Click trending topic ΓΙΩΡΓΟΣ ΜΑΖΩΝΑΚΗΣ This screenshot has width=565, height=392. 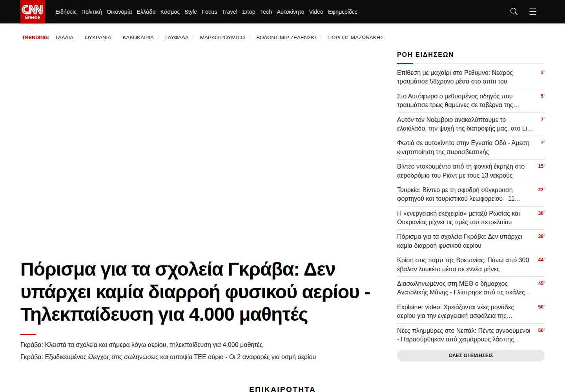[355, 38]
